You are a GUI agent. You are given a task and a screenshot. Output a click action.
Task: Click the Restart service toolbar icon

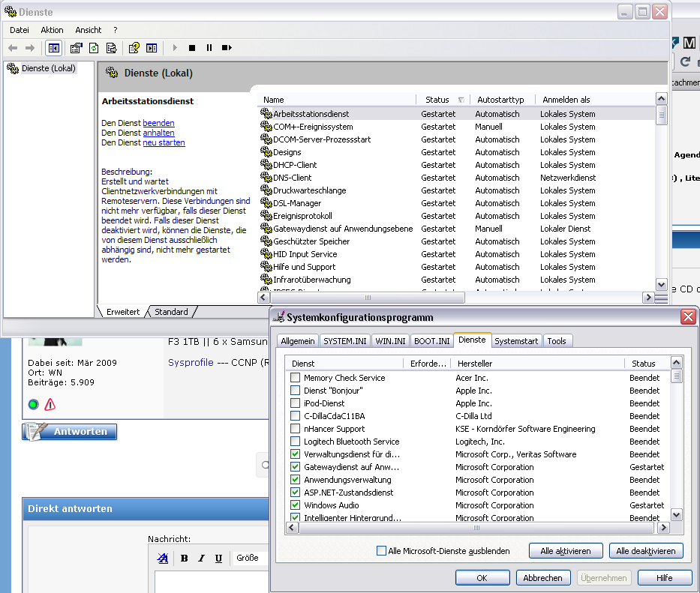(226, 48)
